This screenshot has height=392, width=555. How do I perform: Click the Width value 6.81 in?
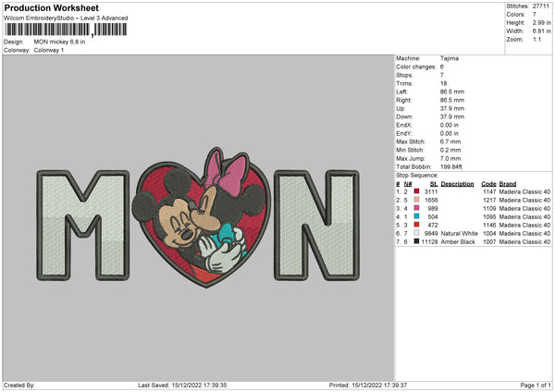[x=541, y=31]
